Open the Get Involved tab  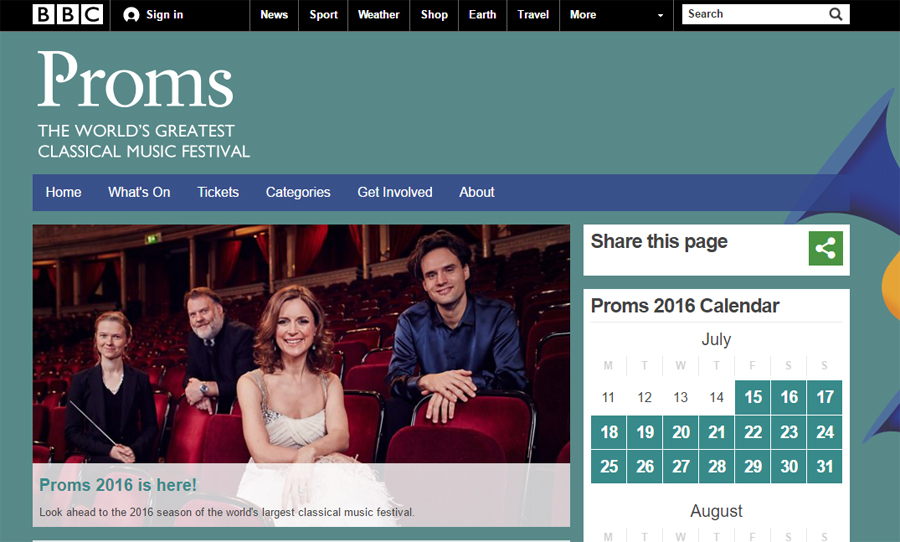(395, 192)
